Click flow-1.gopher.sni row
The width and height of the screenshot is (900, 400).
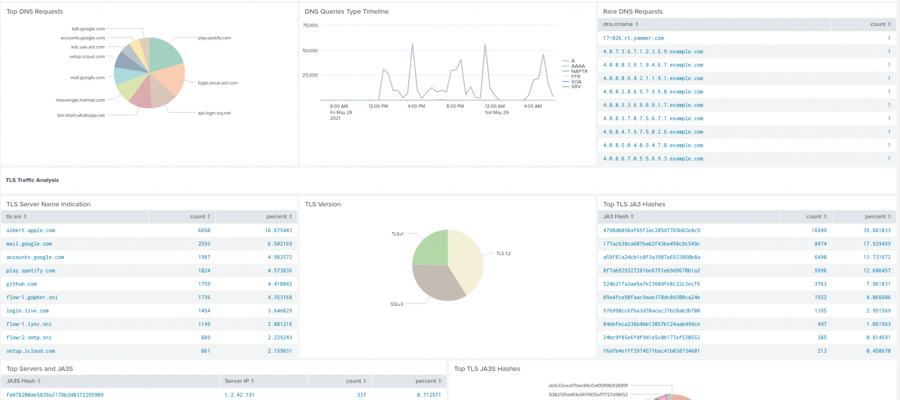149,297
